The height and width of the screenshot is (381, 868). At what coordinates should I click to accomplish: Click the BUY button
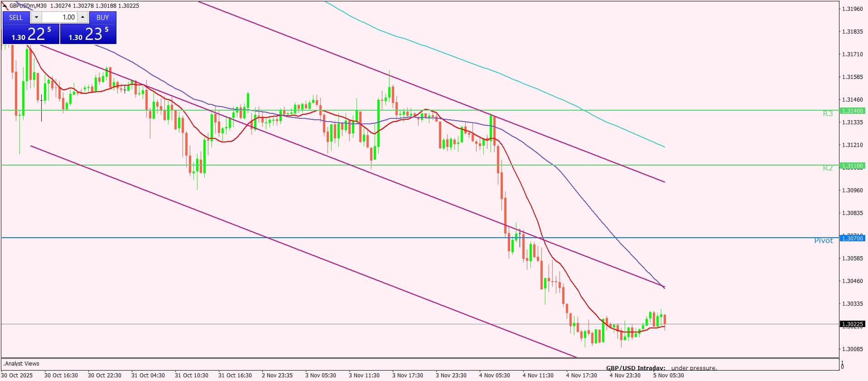tap(103, 17)
